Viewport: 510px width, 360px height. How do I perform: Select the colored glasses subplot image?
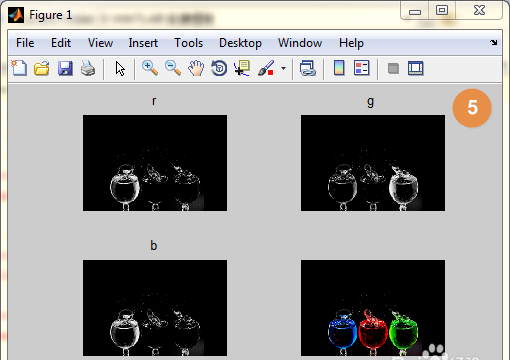point(373,308)
